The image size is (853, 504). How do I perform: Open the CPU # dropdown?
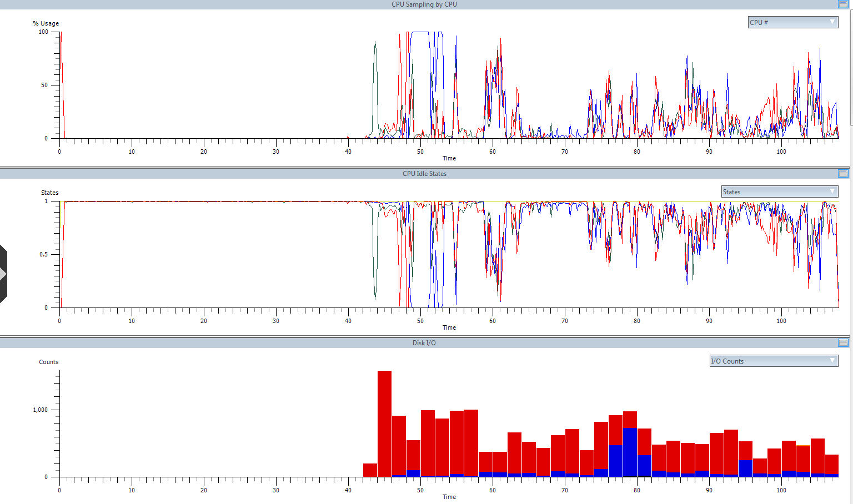[x=793, y=22]
